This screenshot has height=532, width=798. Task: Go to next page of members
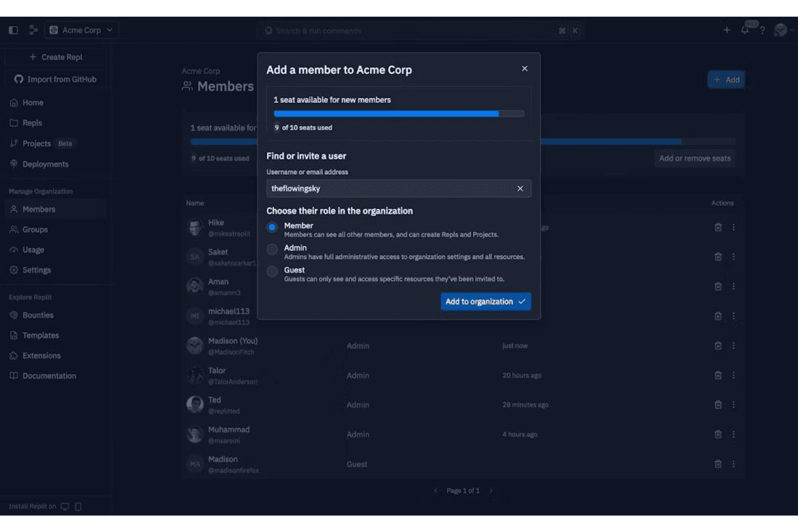(491, 490)
